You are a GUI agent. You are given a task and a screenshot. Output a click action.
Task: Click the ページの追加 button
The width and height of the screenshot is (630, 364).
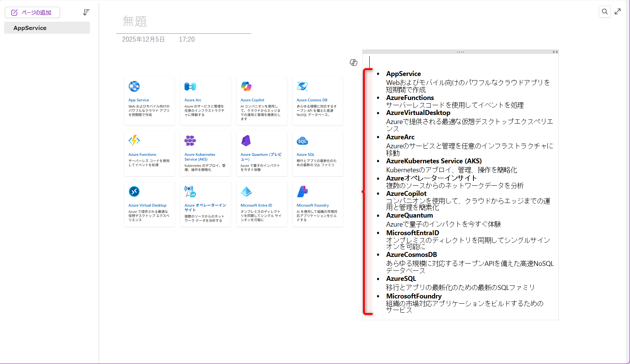tap(32, 12)
